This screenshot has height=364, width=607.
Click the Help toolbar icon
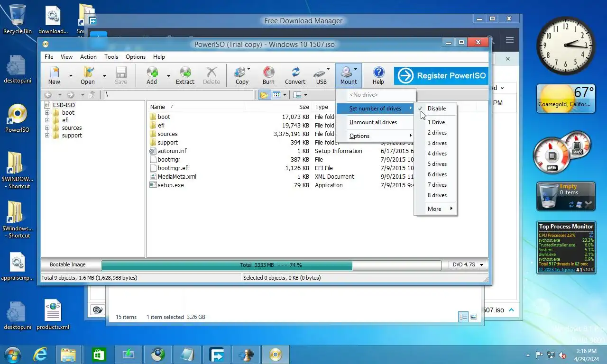tap(378, 75)
